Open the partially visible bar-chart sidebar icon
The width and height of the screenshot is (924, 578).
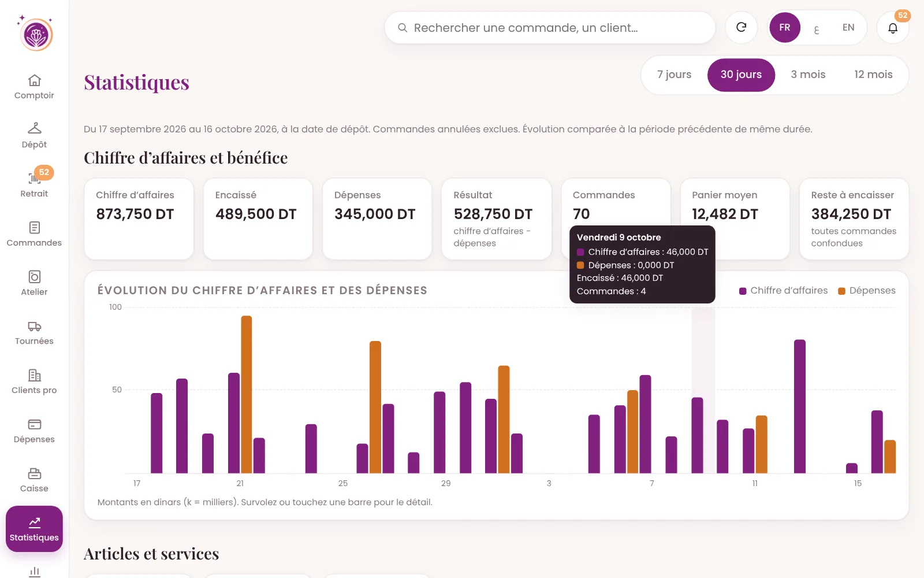[x=34, y=572]
